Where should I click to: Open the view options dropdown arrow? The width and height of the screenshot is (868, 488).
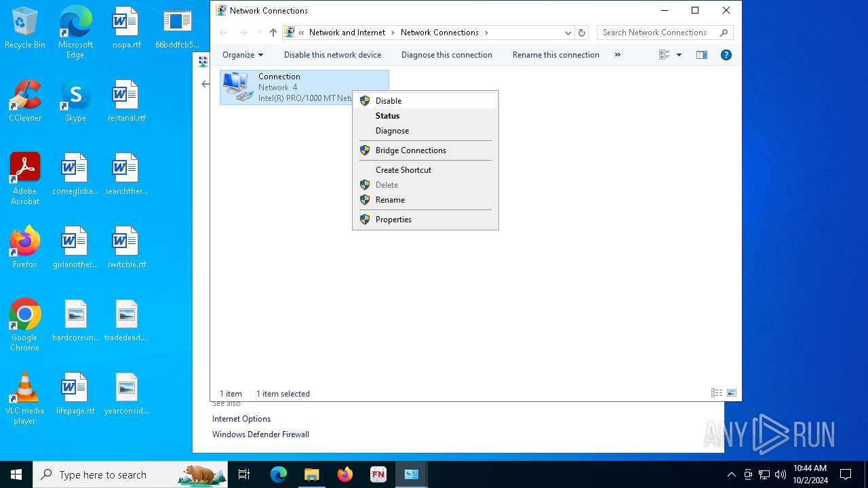point(679,55)
